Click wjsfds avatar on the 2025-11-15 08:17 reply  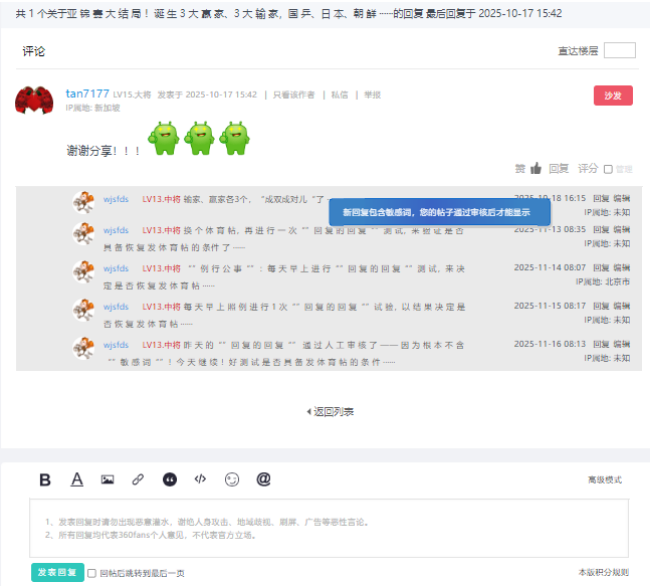[83, 310]
